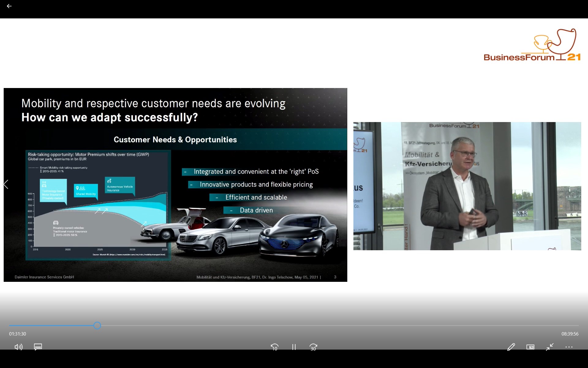Skip forward 30 seconds

[x=313, y=347]
